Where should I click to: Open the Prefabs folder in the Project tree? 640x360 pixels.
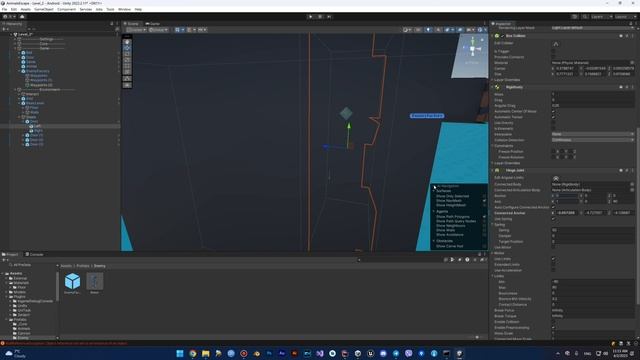pyautogui.click(x=20, y=320)
